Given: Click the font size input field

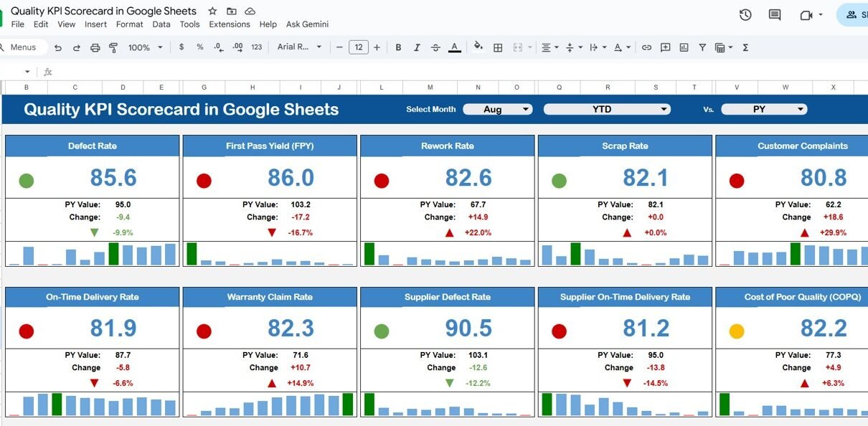Looking at the screenshot, I should 358,47.
